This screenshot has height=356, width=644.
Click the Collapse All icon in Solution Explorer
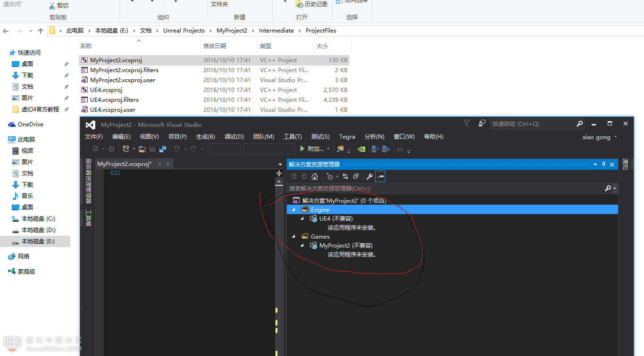(356, 176)
